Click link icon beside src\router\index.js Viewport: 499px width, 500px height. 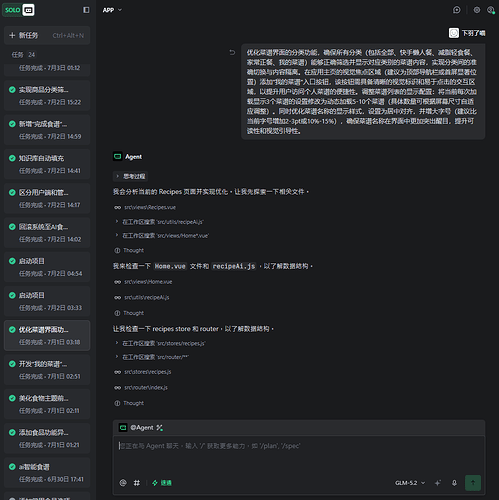tap(118, 387)
